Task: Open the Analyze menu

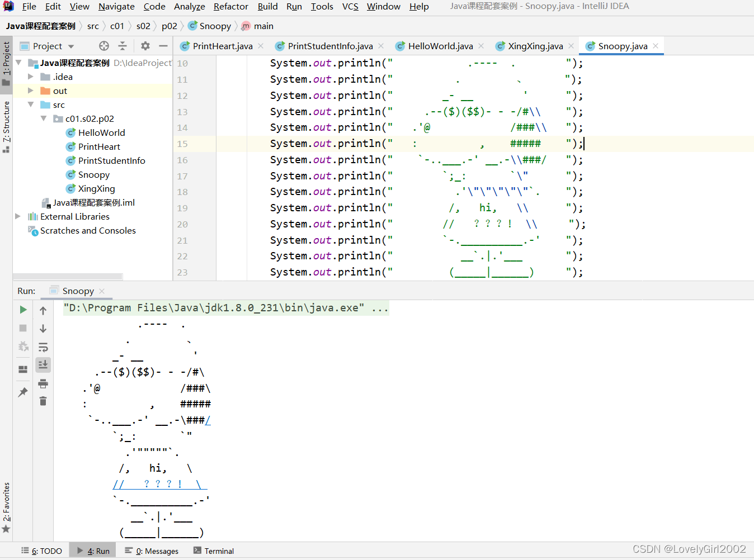Action: 190,6
